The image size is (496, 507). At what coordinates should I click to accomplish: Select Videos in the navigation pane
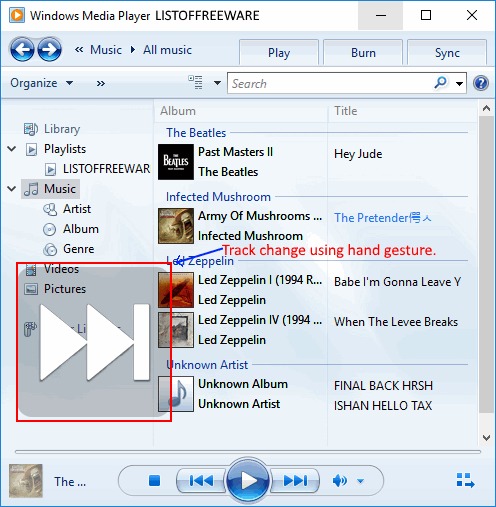(x=61, y=269)
